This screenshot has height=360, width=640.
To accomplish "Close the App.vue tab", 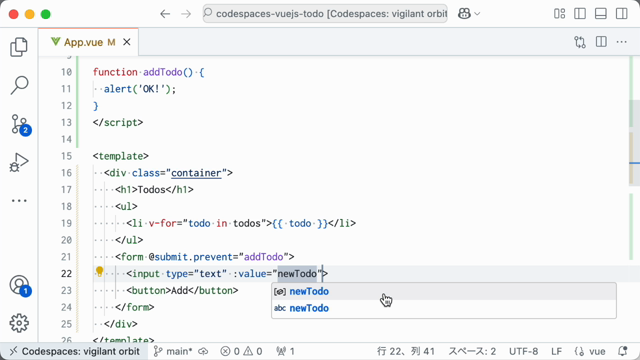I will tap(127, 42).
